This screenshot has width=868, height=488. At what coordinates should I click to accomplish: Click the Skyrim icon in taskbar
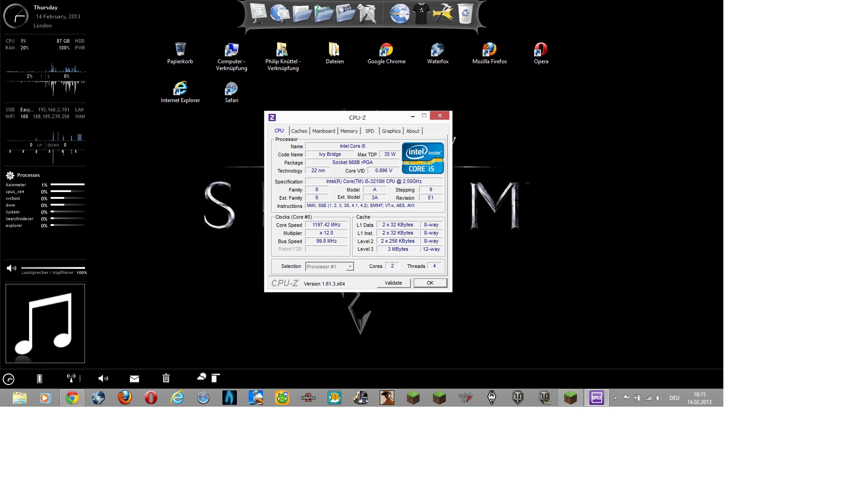point(492,398)
